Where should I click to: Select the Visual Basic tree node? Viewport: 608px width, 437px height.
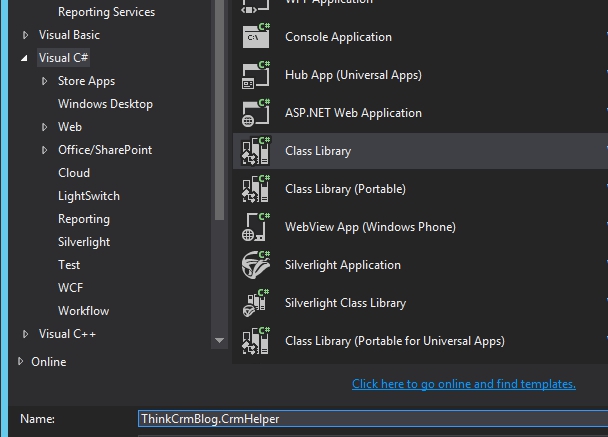pos(69,35)
